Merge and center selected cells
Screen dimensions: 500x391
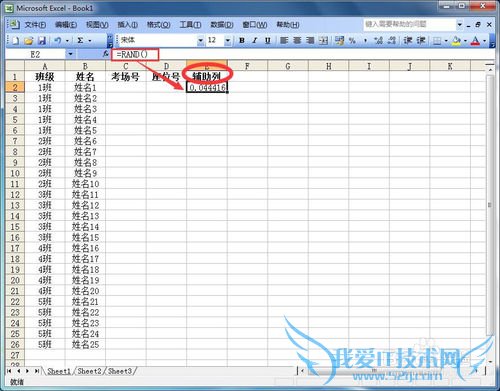[323, 41]
